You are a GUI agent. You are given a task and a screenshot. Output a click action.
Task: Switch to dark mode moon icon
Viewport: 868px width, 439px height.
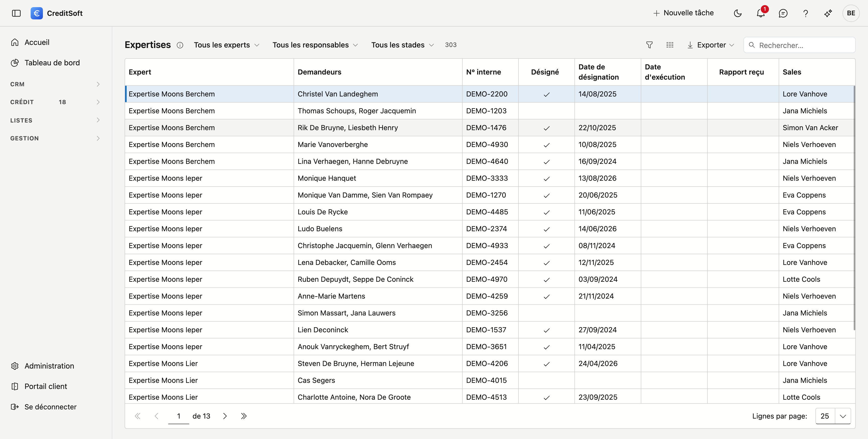738,13
